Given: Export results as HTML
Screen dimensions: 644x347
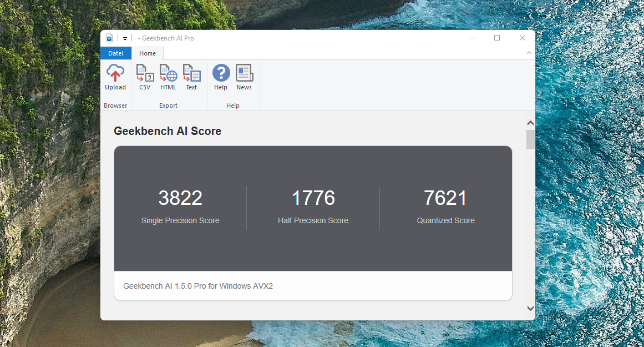Looking at the screenshot, I should point(168,78).
